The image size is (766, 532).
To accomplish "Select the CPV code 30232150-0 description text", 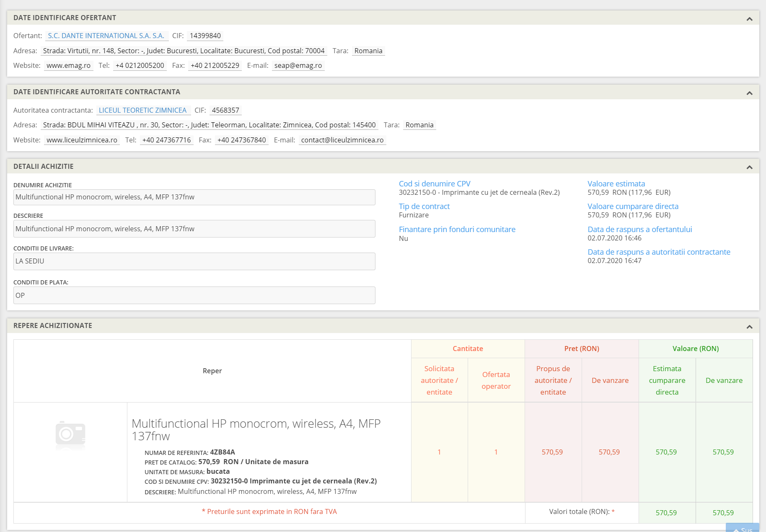I will pos(479,192).
